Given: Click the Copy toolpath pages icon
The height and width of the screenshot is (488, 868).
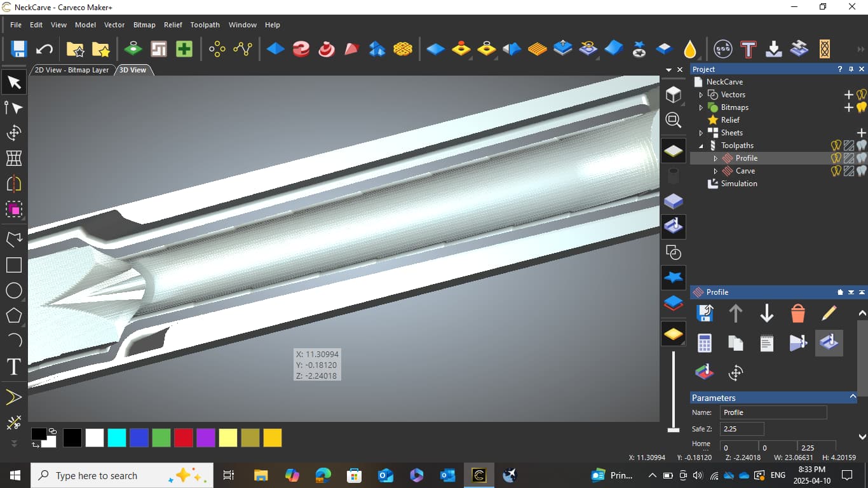Looking at the screenshot, I should [736, 343].
